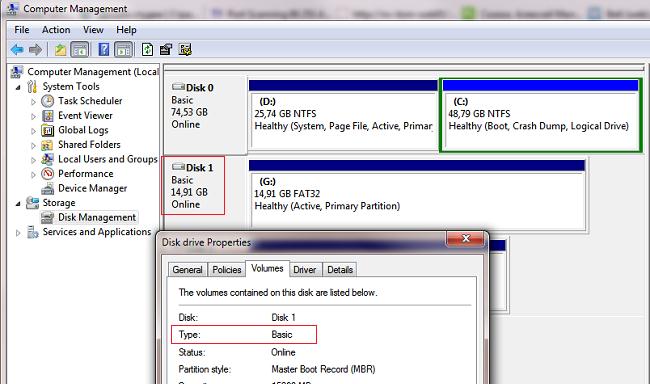Expand the Performance node
650x384 pixels.
(x=33, y=175)
